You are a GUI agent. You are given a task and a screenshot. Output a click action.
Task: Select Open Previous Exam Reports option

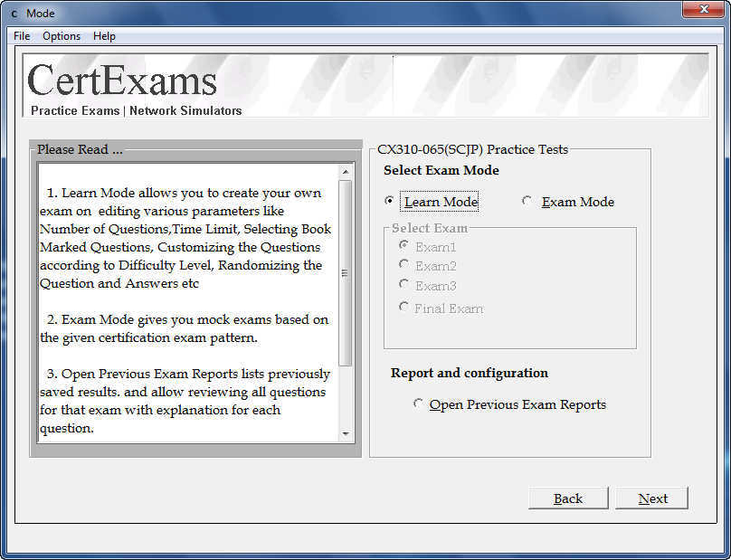[510, 404]
